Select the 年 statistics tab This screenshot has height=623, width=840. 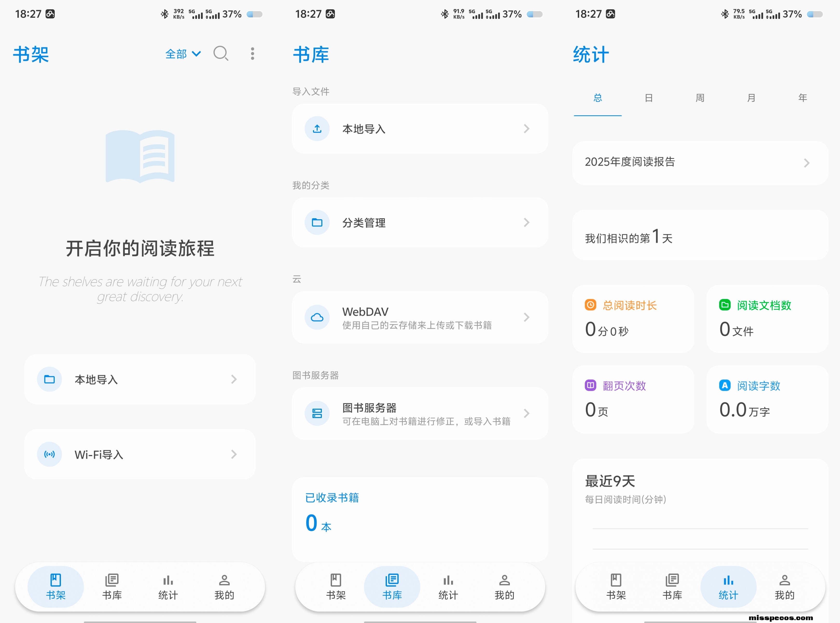802,98
